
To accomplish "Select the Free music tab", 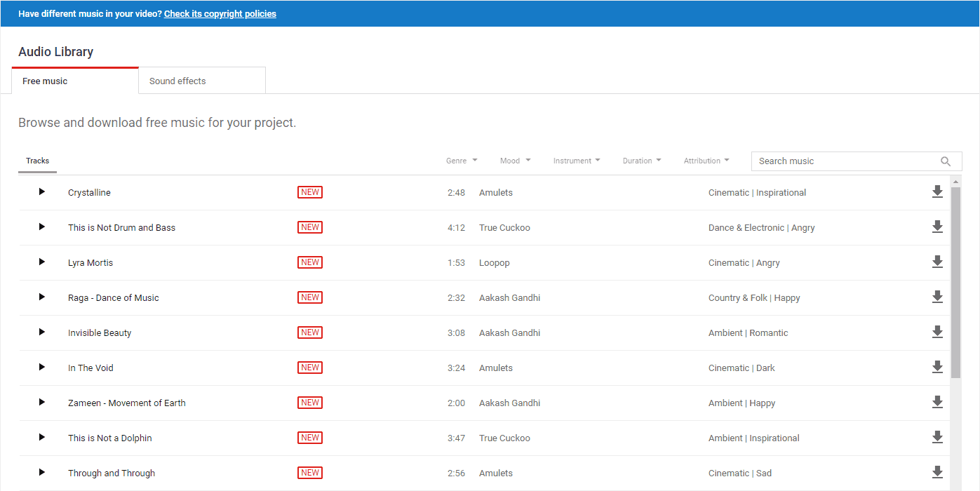I will click(75, 81).
